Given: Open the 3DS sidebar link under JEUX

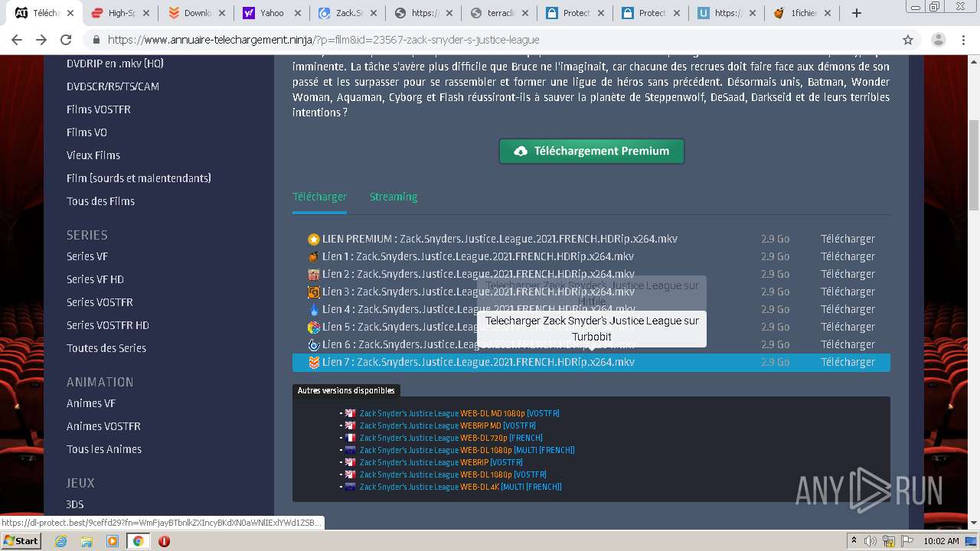Looking at the screenshot, I should point(75,504).
